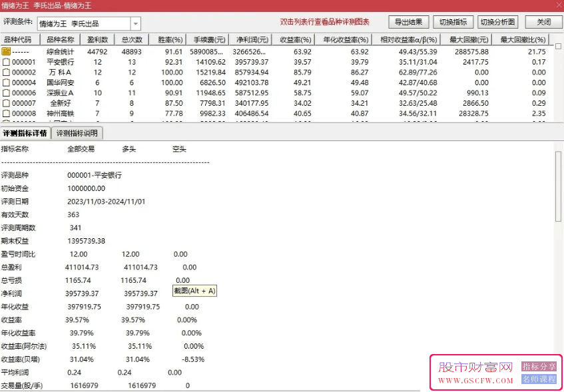
Task: Select the 神州高铁 row name
Action: point(61,114)
